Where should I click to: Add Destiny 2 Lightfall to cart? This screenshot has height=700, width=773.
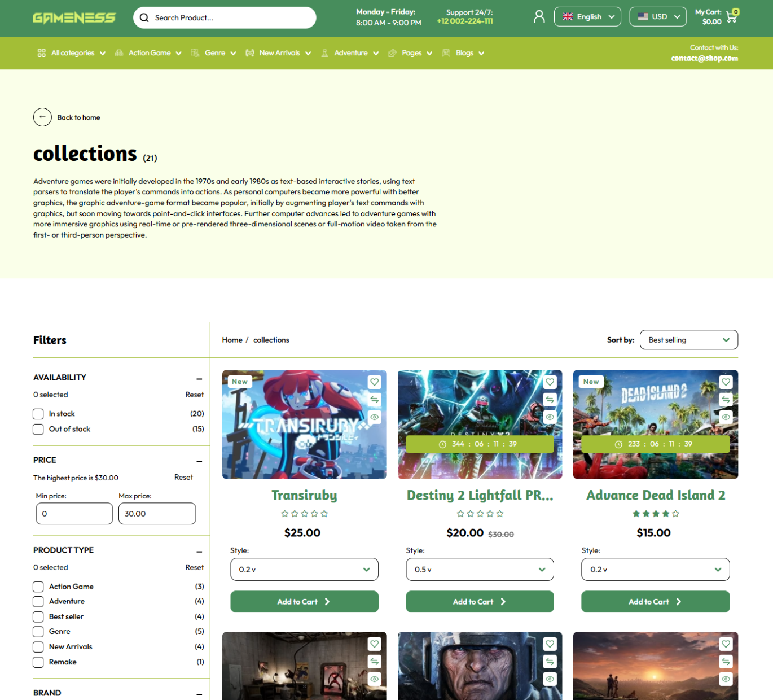point(480,602)
